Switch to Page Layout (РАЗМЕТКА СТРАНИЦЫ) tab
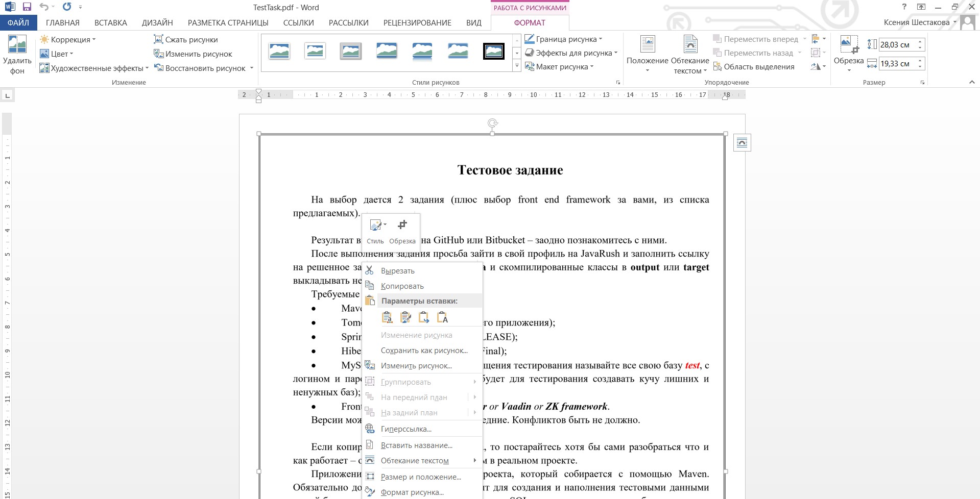980x499 pixels. click(x=228, y=22)
